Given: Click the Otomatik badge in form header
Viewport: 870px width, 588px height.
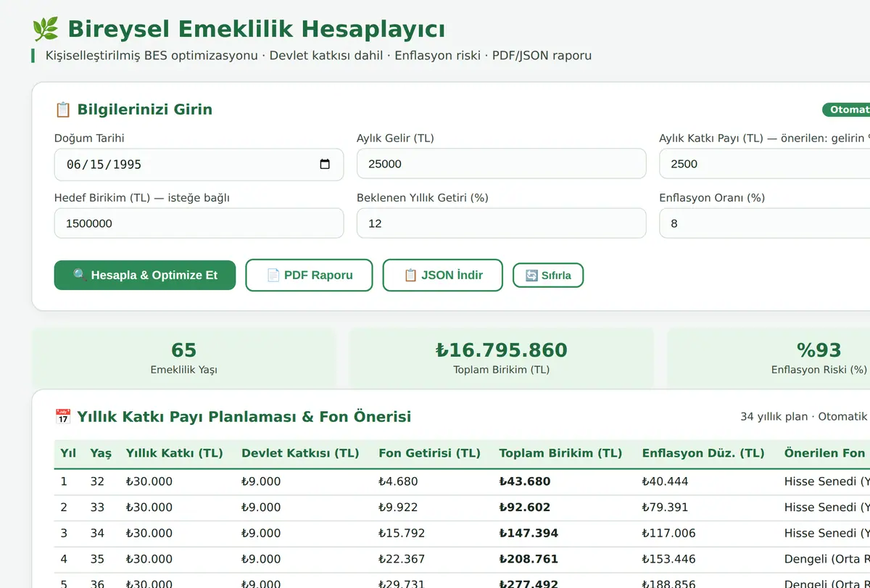Looking at the screenshot, I should (846, 109).
